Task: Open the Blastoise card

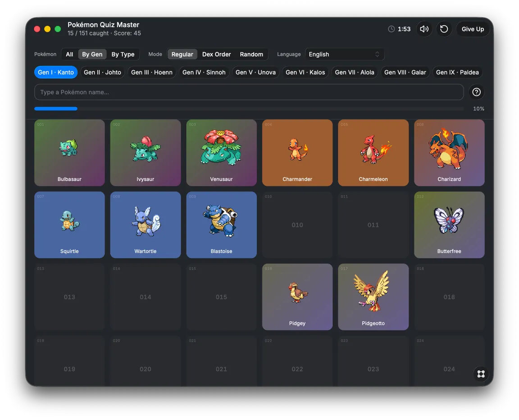Action: click(x=222, y=225)
